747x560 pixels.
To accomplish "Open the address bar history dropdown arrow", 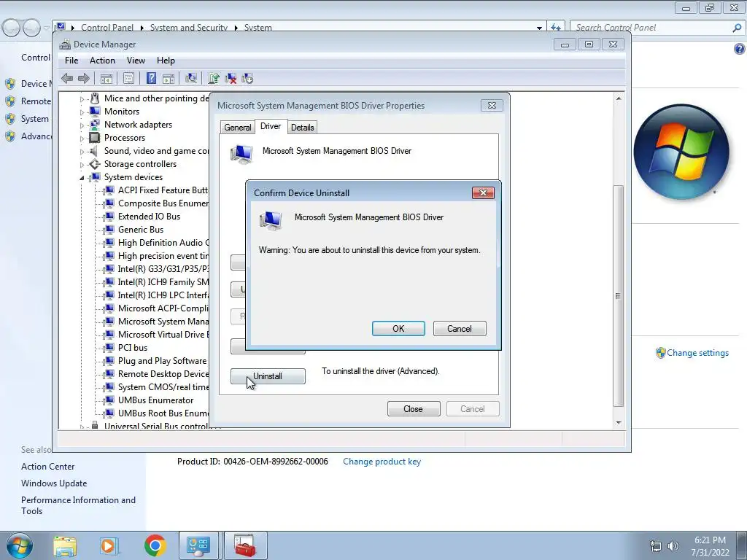I will click(x=539, y=28).
